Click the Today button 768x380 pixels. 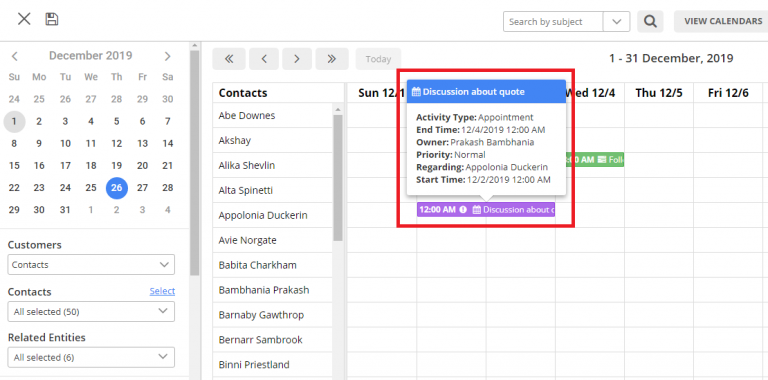click(x=378, y=59)
